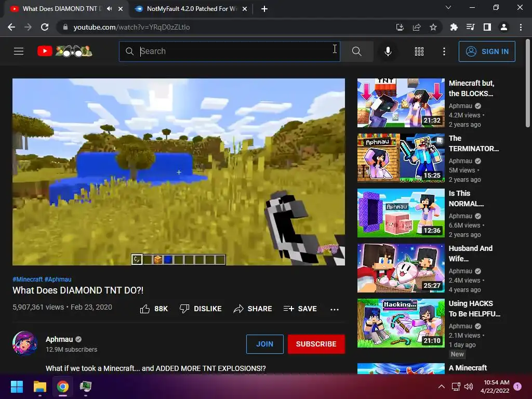Open Using HACKS To Be HELPFUL thumbnail
Image resolution: width=532 pixels, height=399 pixels.
(401, 323)
